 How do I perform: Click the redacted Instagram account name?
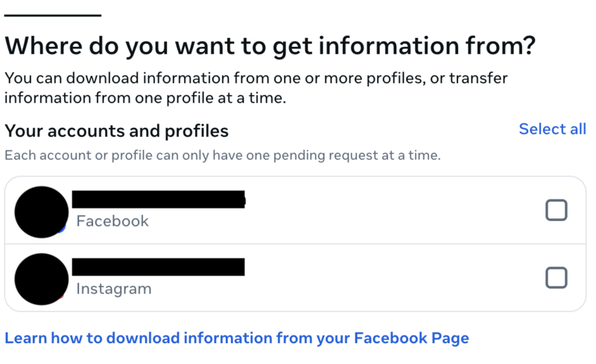[x=159, y=266]
